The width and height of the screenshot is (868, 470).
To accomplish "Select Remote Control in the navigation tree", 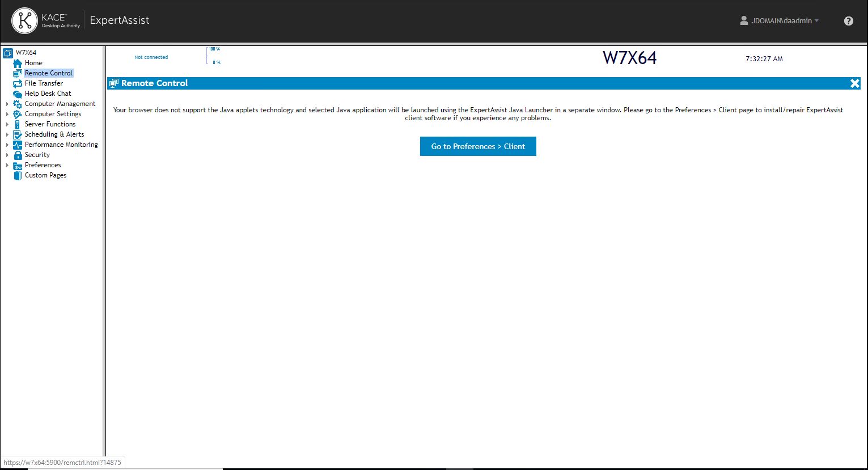I will (49, 73).
